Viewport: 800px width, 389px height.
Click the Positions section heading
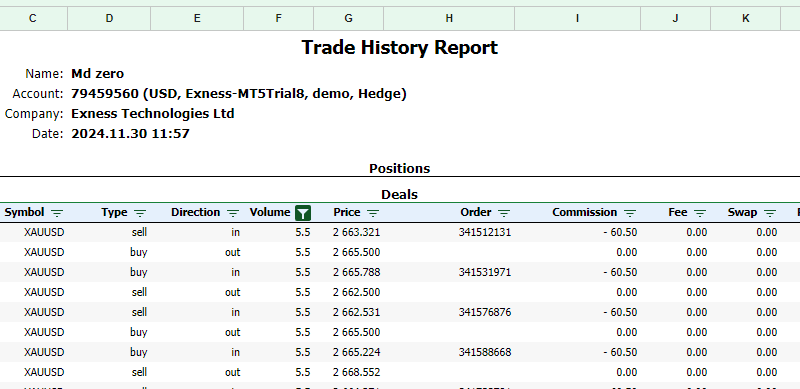pos(399,168)
